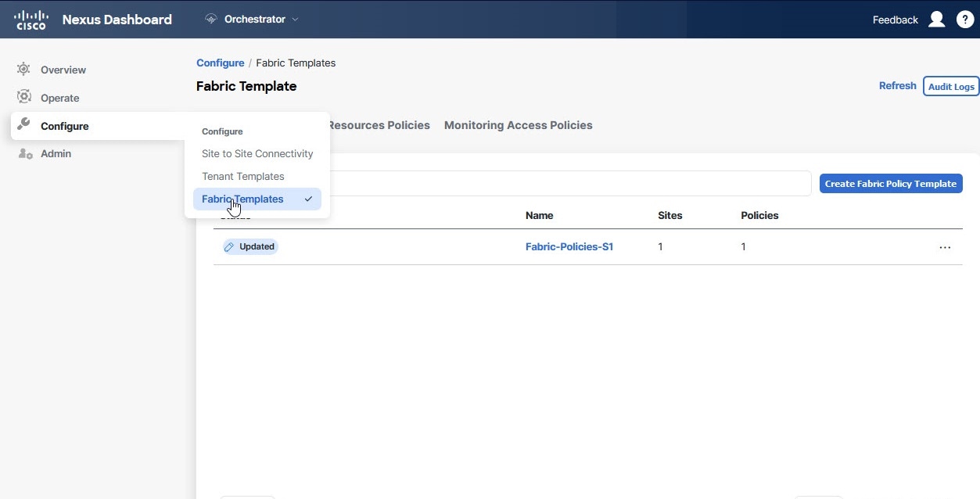The width and height of the screenshot is (980, 499).
Task: Click the Configure breadcrumb link
Action: coord(221,63)
